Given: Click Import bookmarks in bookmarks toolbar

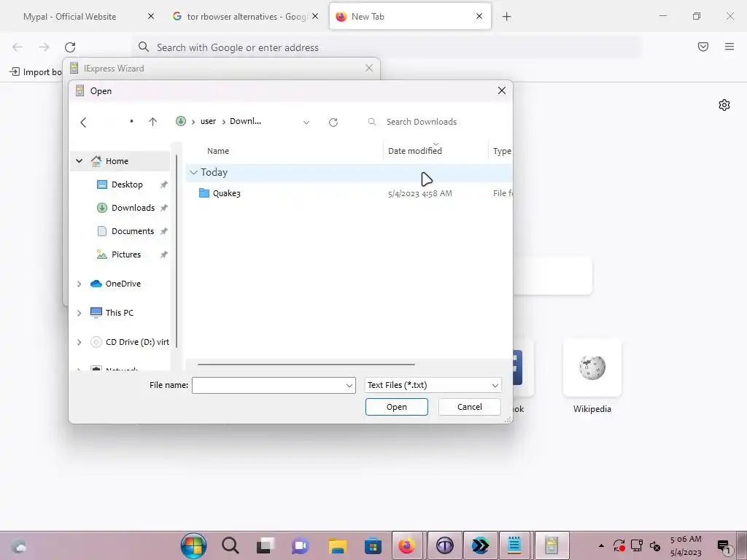Looking at the screenshot, I should (36, 72).
